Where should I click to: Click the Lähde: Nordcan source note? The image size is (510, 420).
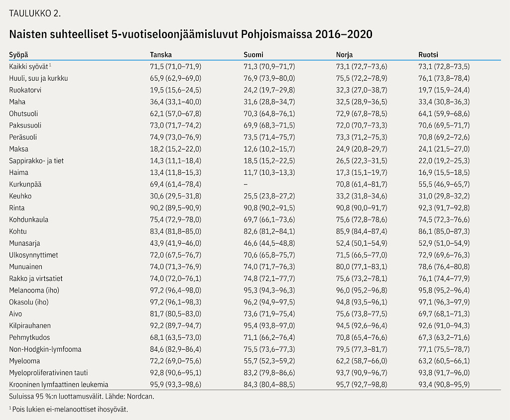coord(133,397)
